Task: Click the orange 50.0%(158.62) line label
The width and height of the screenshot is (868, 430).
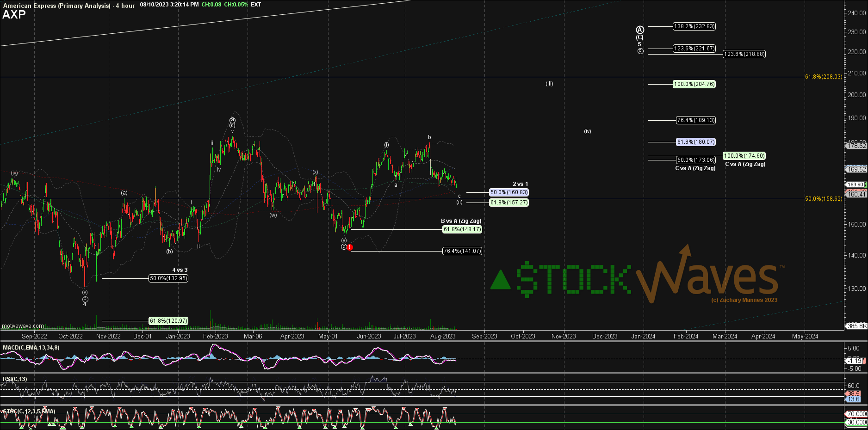Action: [x=824, y=199]
